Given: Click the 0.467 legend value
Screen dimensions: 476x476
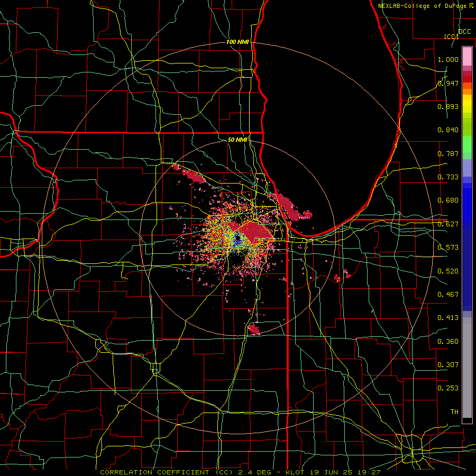Looking at the screenshot, I should pos(448,295).
